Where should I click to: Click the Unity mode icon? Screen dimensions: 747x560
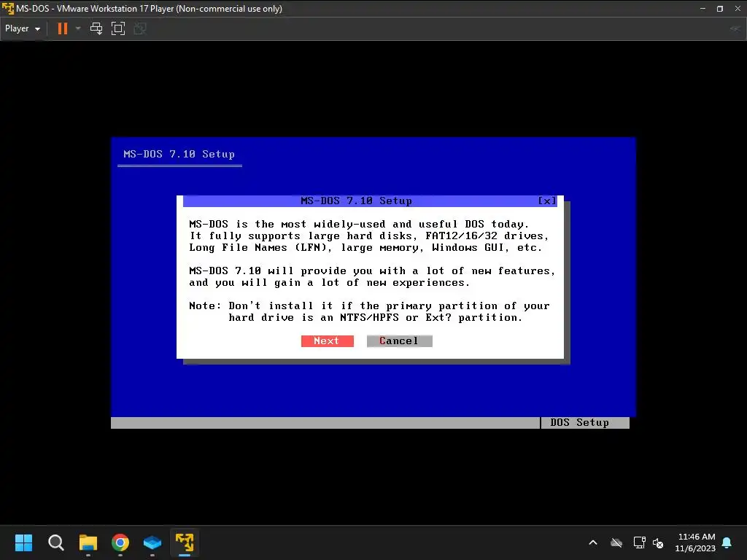tap(139, 28)
